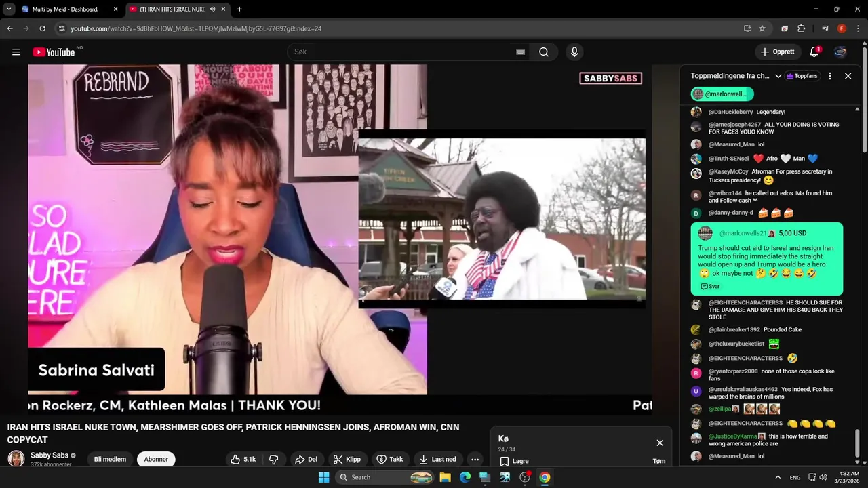Screen dimensions: 868x488
Task: Open a new browser tab
Action: point(239,9)
